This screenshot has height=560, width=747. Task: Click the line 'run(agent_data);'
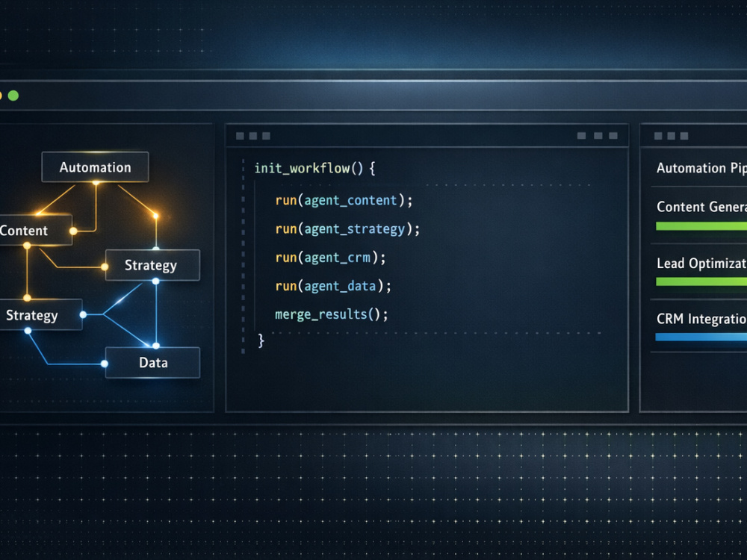coord(333,286)
